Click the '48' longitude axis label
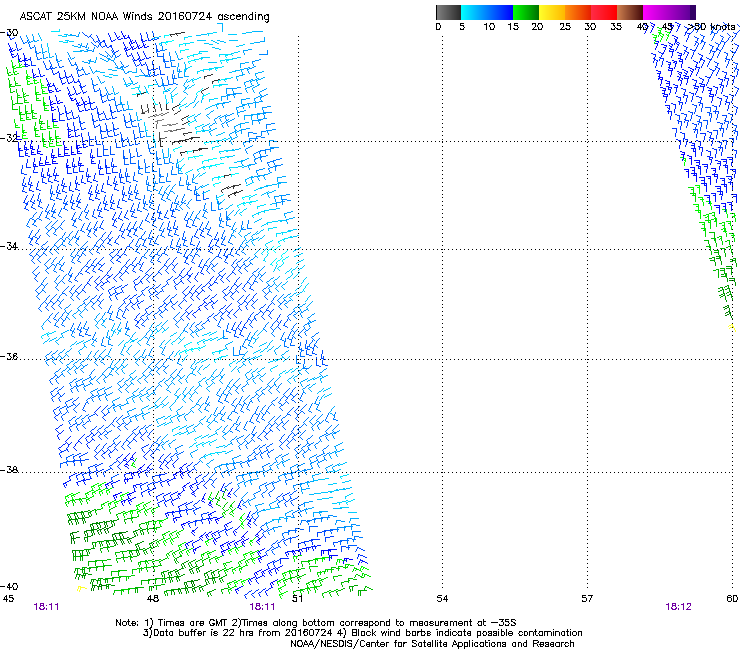The image size is (740, 650). click(153, 599)
